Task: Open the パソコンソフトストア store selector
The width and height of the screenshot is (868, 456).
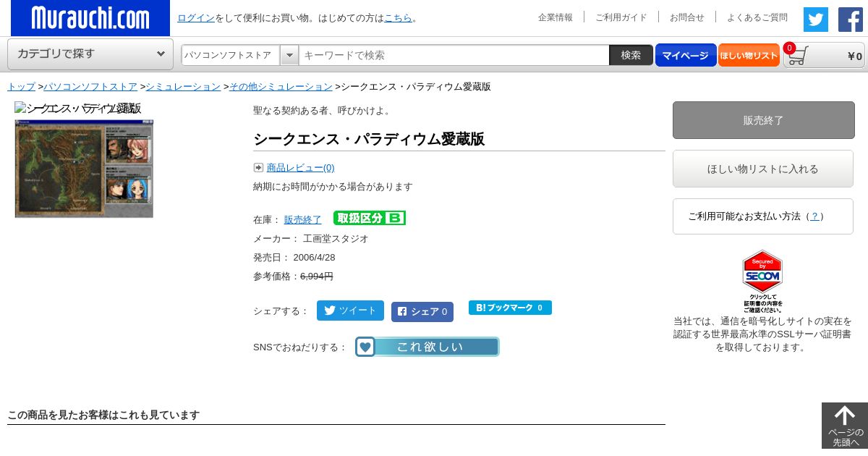Action: [x=239, y=55]
